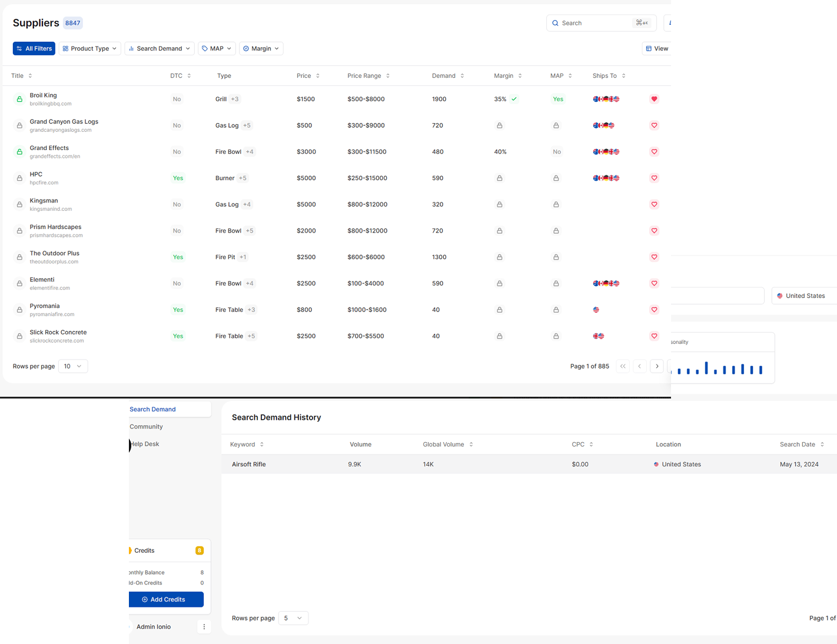Click the All Filters button
Viewport: 837px width, 644px height.
(34, 48)
